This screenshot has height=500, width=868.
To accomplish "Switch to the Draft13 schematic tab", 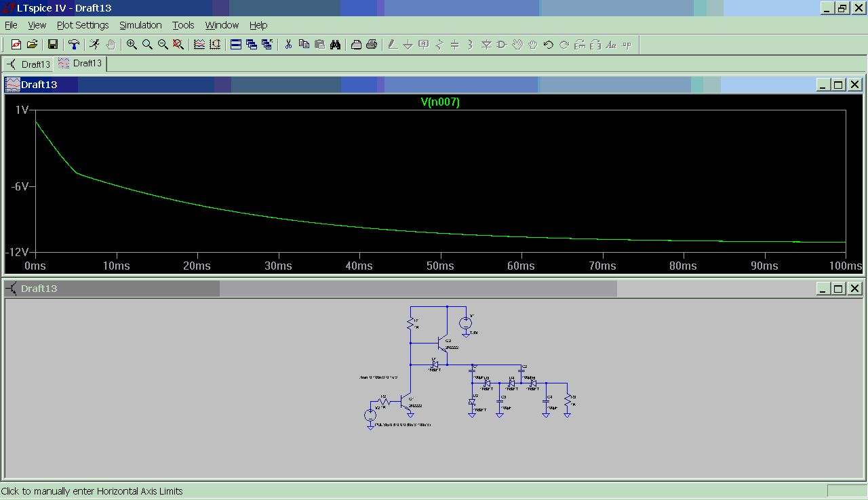I will pyautogui.click(x=28, y=64).
